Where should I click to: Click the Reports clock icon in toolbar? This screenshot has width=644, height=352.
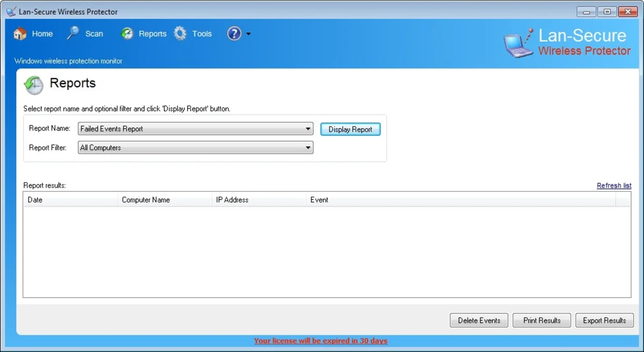(x=127, y=33)
